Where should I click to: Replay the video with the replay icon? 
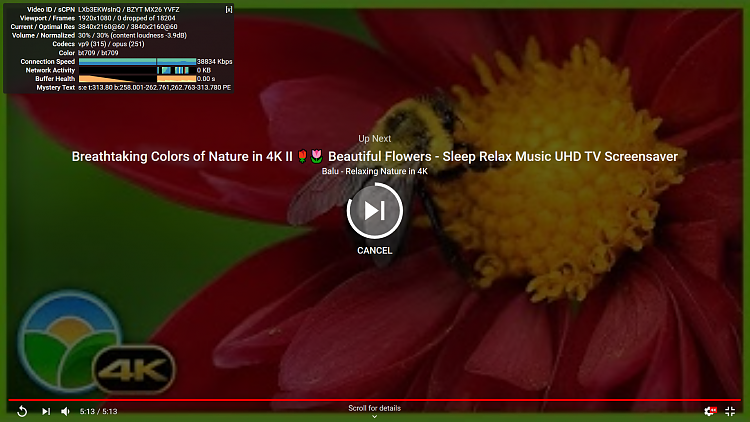[22, 411]
